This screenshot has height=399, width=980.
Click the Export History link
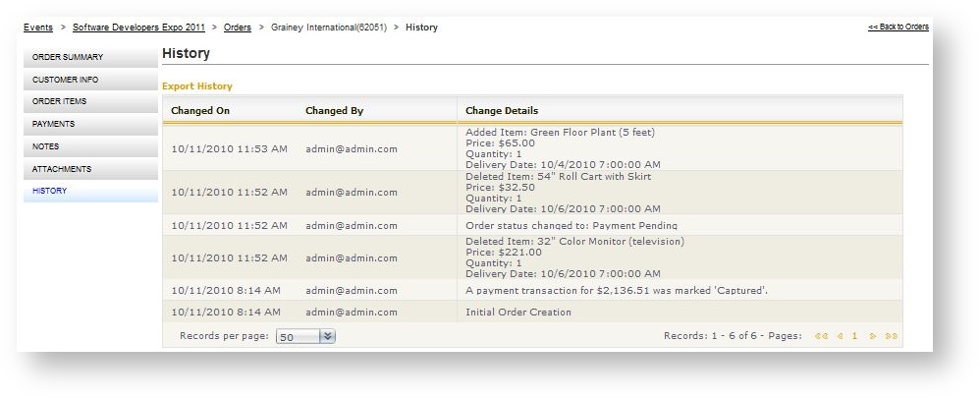click(196, 86)
